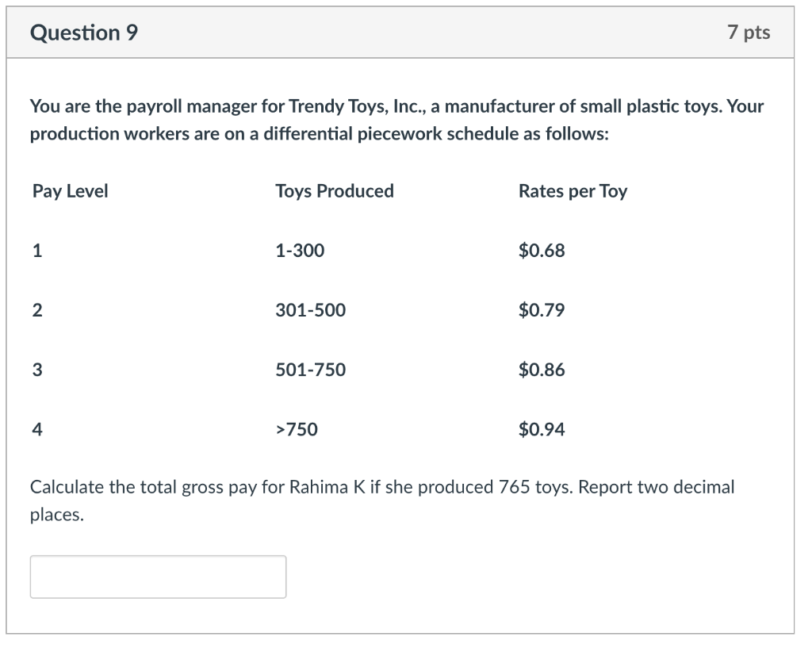Click the 7 pts label
812x656 pixels.
point(748,33)
